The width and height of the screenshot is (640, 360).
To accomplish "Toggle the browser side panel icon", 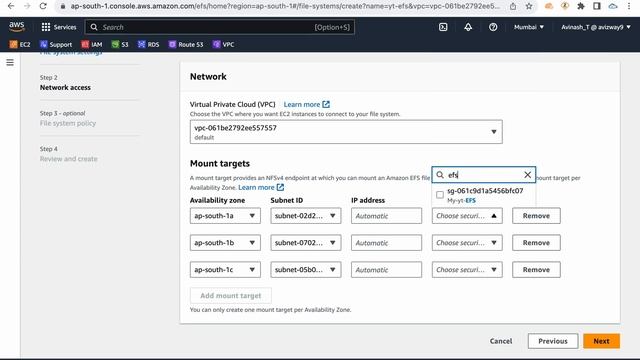I will (x=597, y=6).
